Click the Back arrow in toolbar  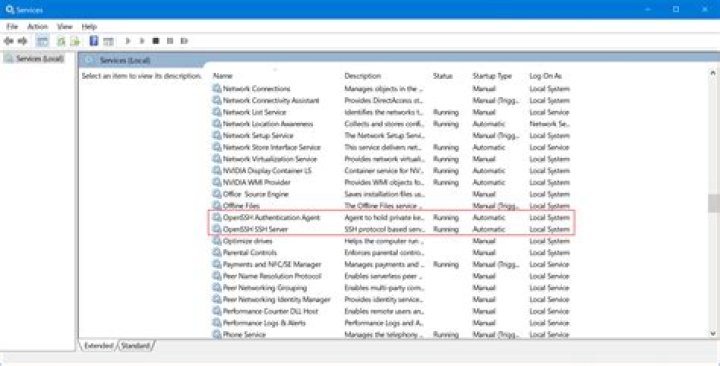[x=8, y=41]
